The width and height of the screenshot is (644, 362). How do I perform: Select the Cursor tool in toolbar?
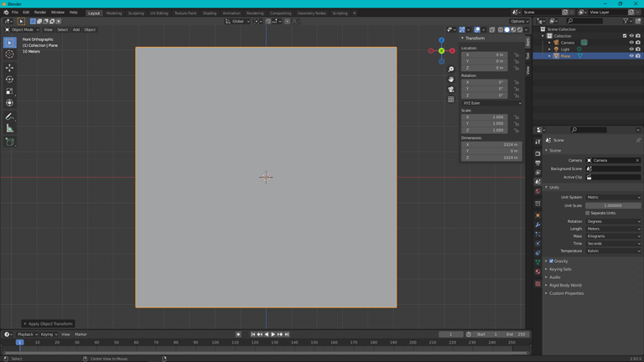tap(9, 54)
